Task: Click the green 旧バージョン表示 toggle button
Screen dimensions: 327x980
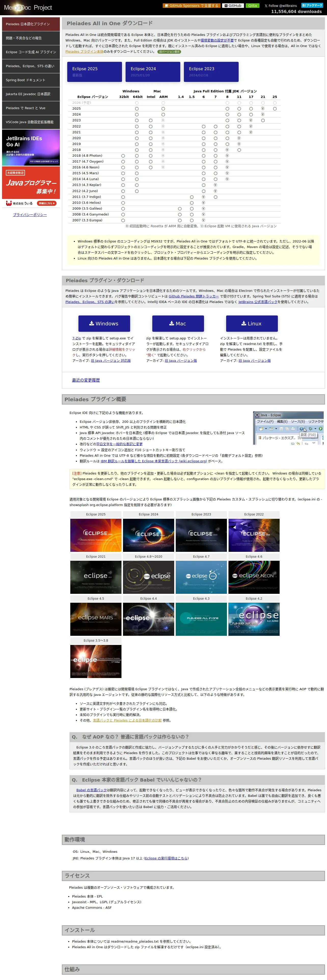Action: pyautogui.click(x=169, y=52)
